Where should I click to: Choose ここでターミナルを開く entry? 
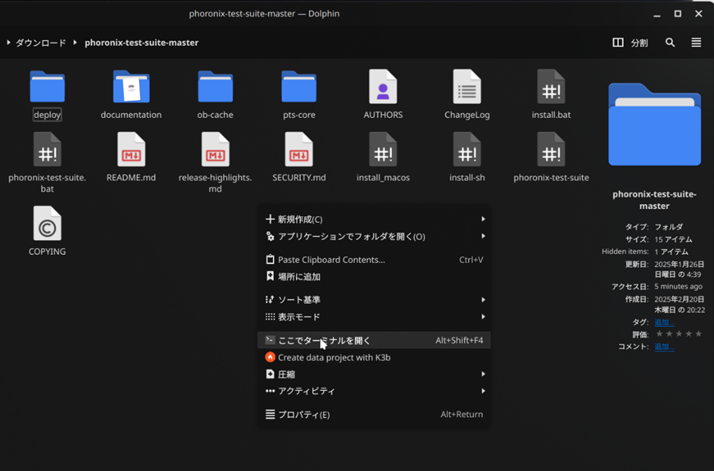pyautogui.click(x=374, y=340)
